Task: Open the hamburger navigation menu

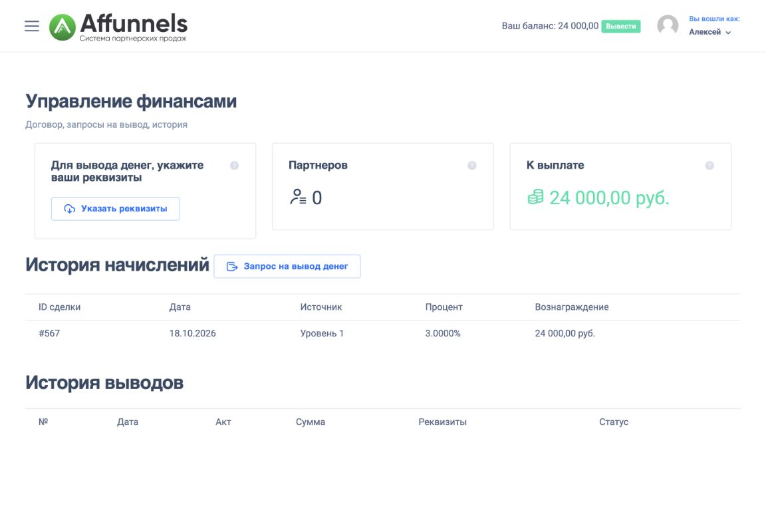Action: click(32, 26)
